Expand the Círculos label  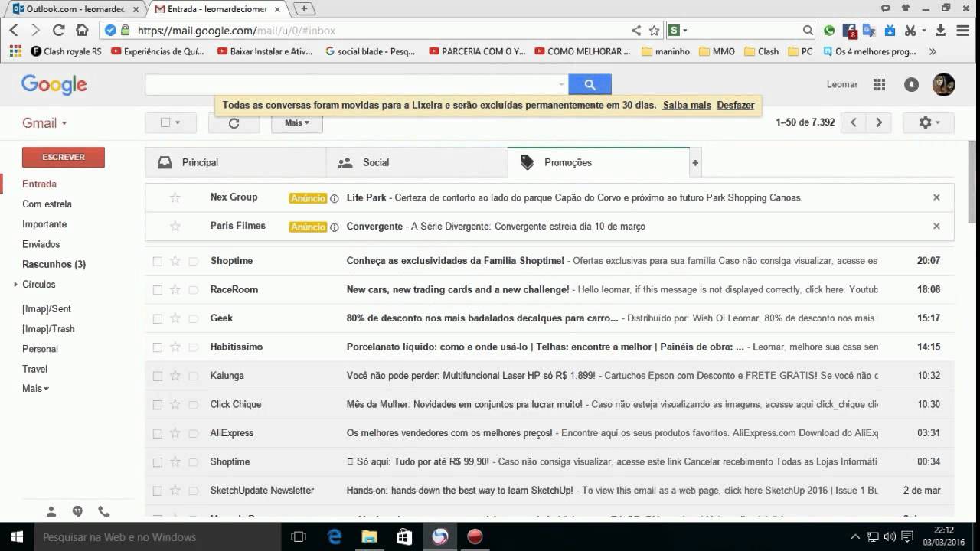coord(15,285)
